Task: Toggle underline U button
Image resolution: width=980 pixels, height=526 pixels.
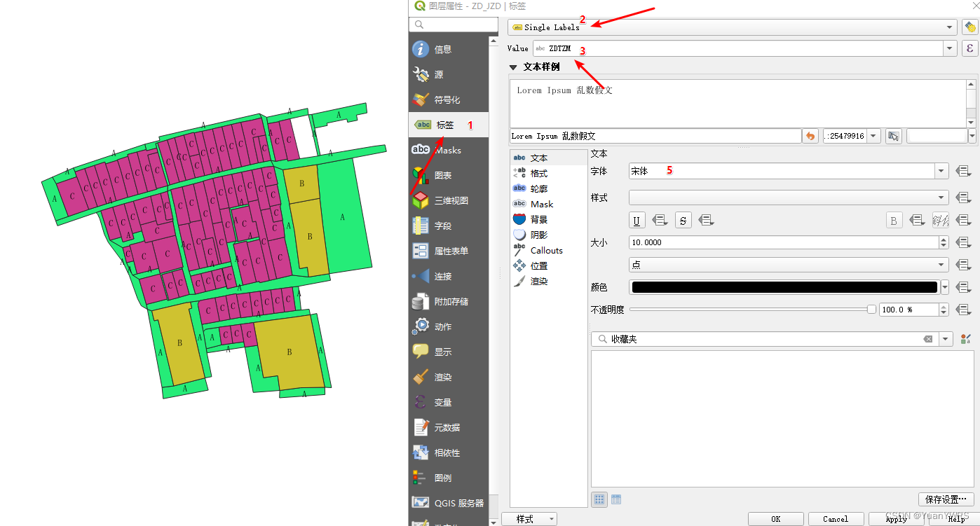Action: tap(637, 220)
